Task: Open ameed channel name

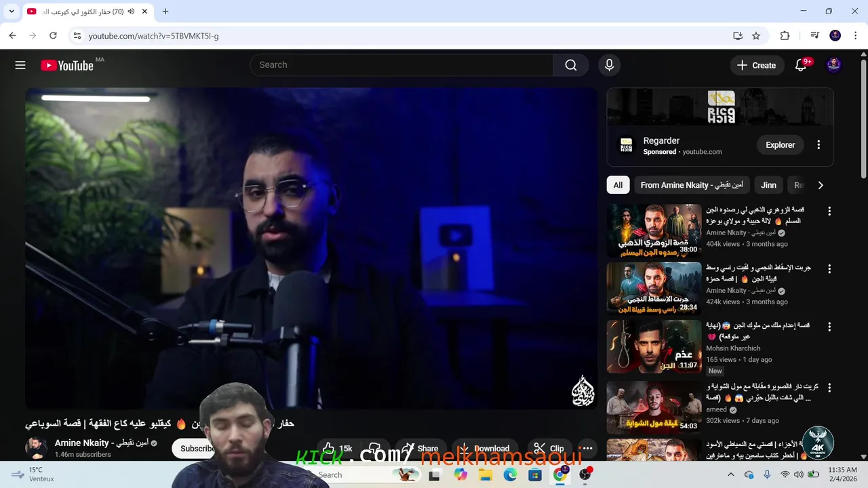Action: click(x=716, y=409)
